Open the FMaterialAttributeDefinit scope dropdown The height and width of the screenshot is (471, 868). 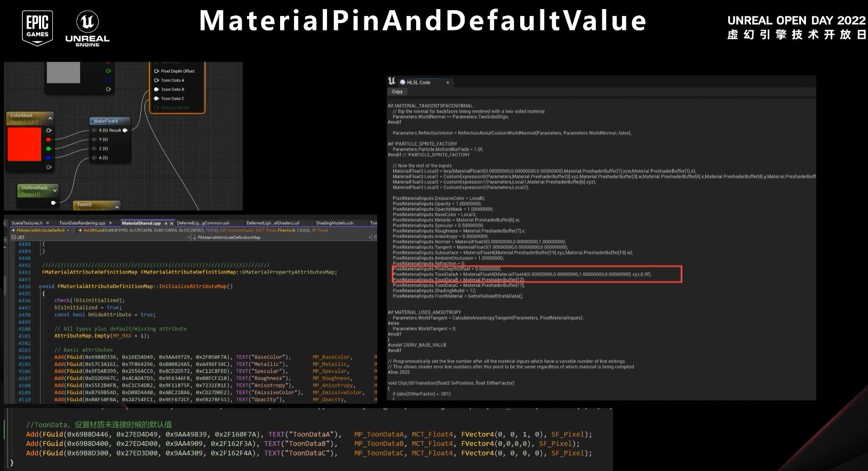click(x=68, y=230)
